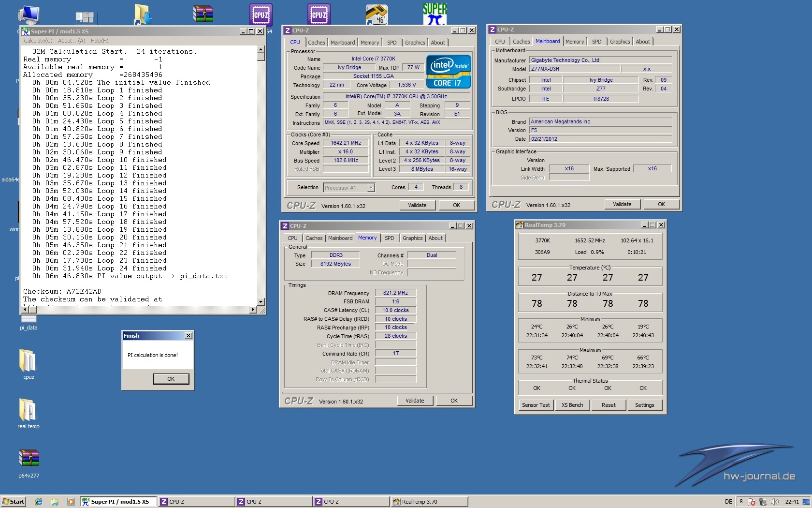Open Help menu in Super PI
This screenshot has height=508, width=812.
[100, 41]
